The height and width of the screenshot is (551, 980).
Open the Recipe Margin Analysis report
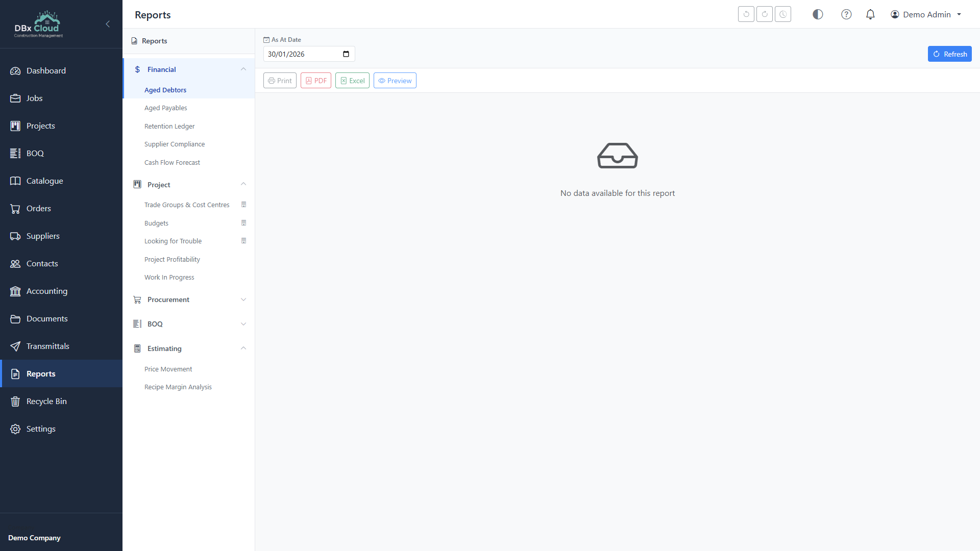178,387
